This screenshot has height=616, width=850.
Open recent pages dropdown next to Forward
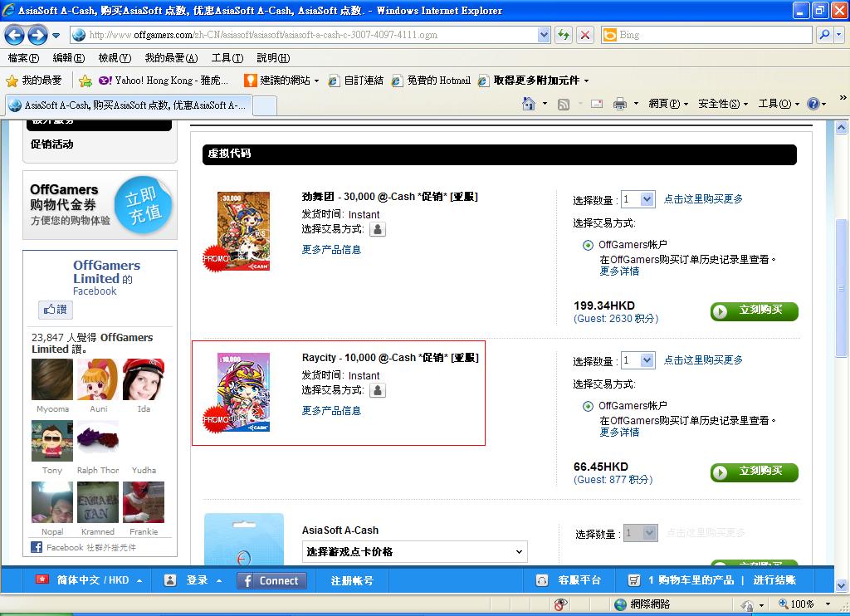click(x=56, y=36)
